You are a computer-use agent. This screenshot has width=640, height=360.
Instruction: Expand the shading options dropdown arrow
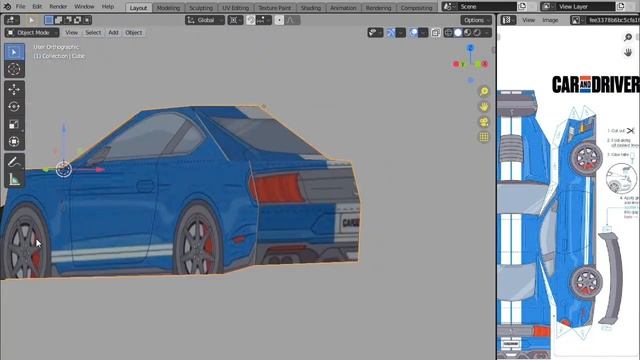pos(487,33)
